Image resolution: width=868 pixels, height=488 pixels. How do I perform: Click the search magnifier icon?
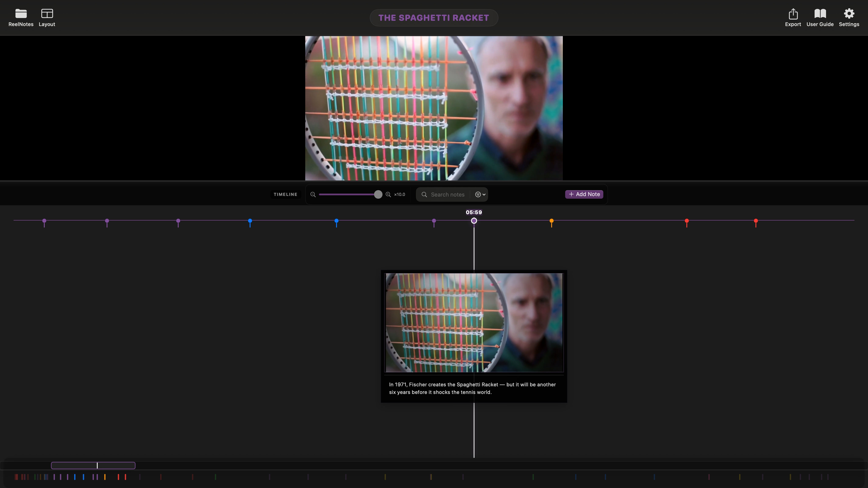[x=424, y=195]
